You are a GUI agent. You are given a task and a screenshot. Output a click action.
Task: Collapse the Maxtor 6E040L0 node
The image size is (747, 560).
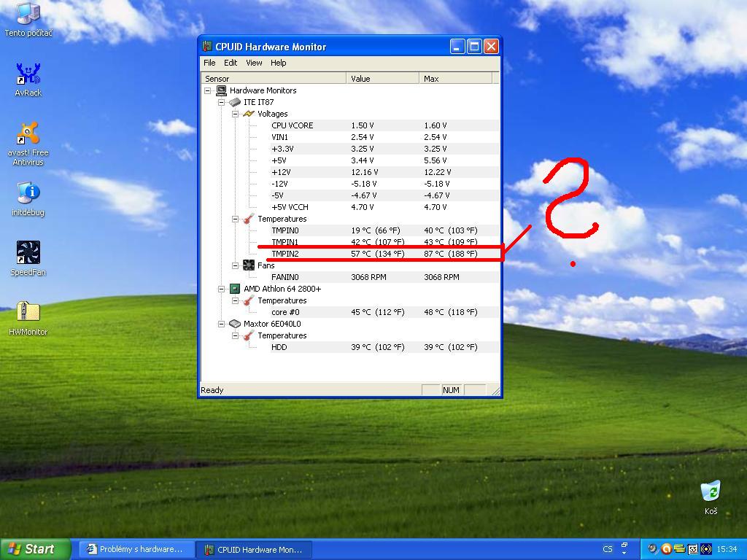point(222,324)
